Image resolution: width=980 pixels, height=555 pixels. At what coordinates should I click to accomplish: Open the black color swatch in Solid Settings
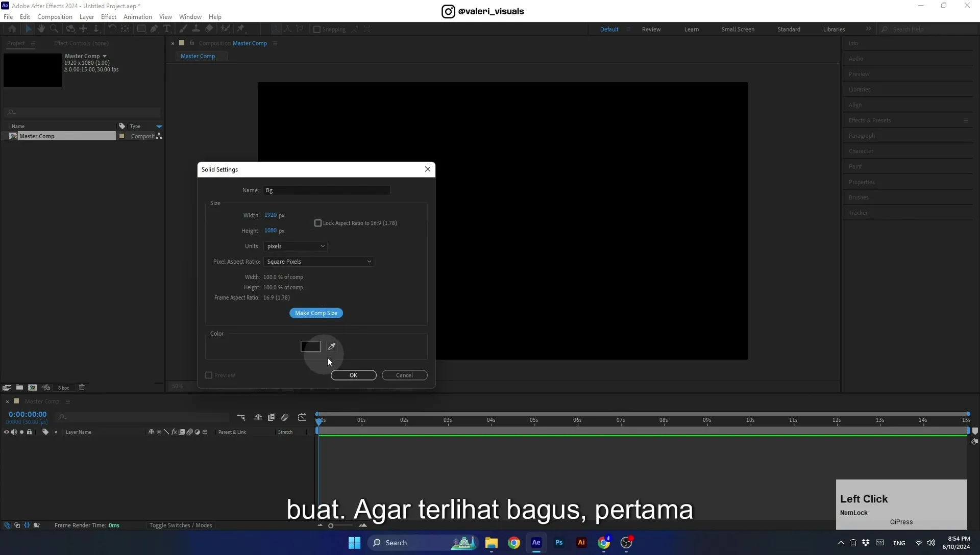(310, 346)
